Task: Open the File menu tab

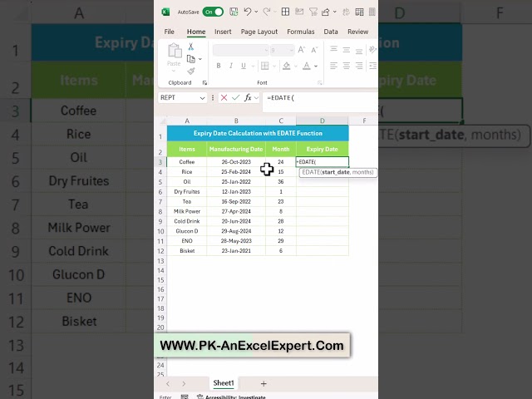Action: point(169,32)
